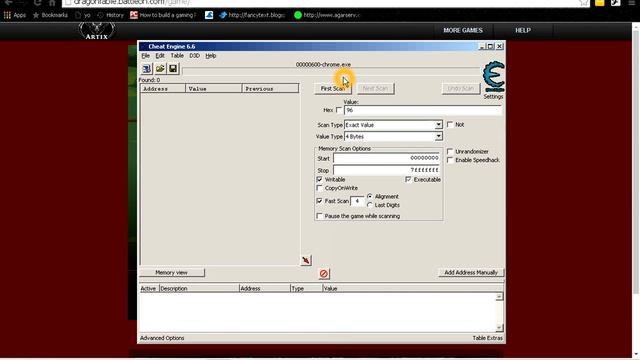This screenshot has width=640, height=360.
Task: Open the File menu
Action: (x=145, y=56)
